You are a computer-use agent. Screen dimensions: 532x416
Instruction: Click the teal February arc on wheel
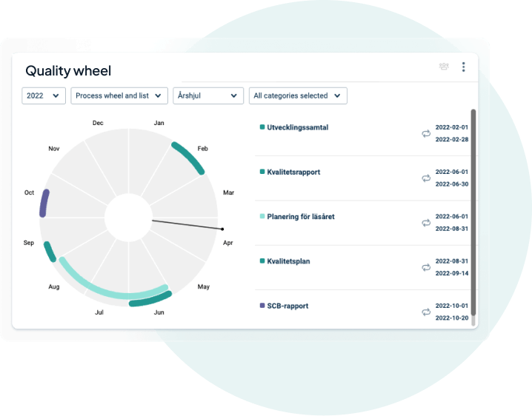(190, 157)
